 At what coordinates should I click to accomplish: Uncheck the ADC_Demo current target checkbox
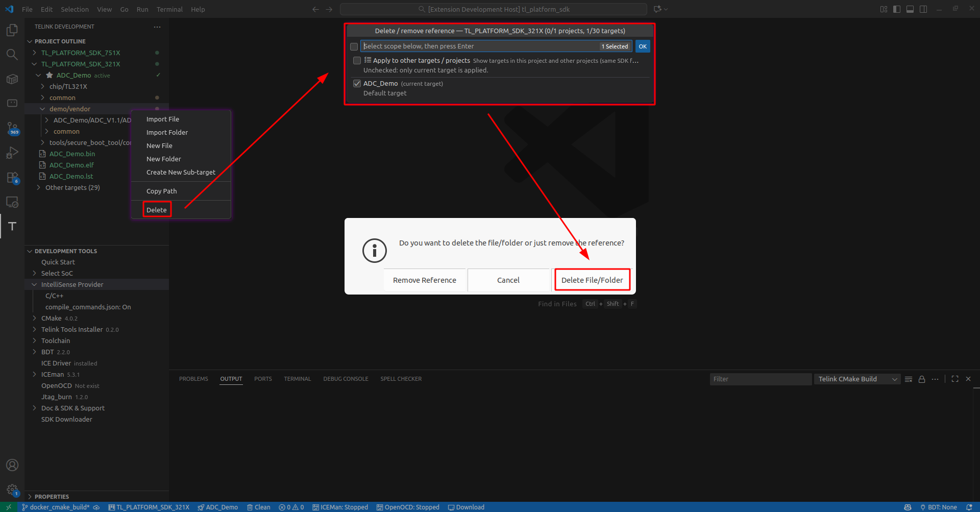[x=357, y=83]
